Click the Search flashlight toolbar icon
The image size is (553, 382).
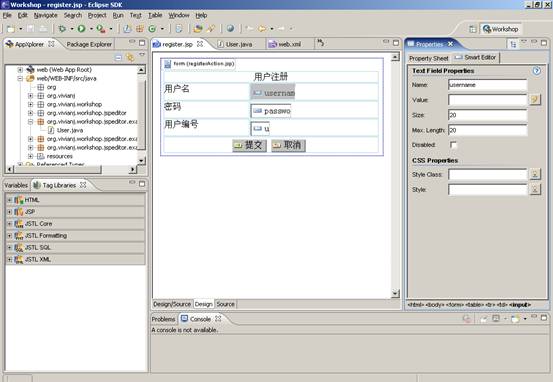point(211,29)
